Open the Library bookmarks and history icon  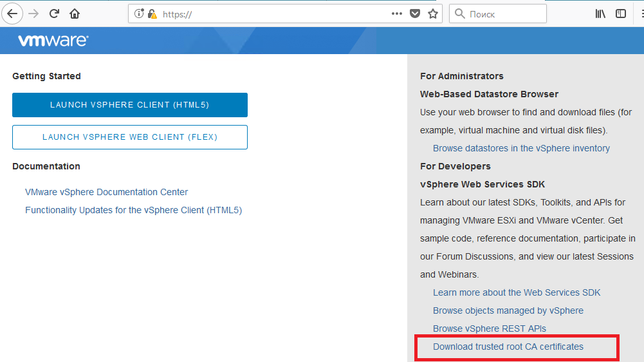600,14
